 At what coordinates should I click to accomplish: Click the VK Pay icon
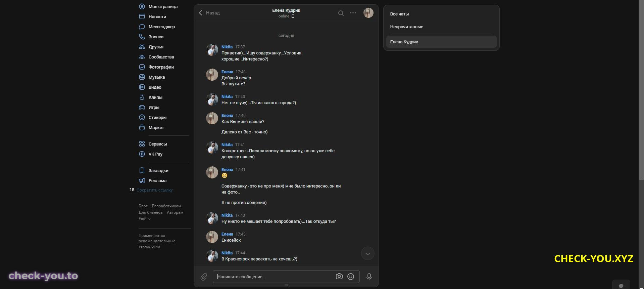142,154
